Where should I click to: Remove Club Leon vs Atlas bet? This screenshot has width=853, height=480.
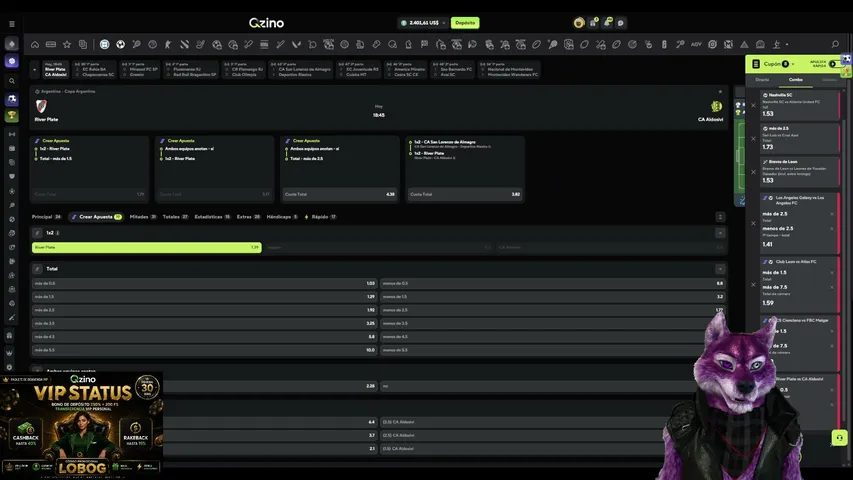click(x=753, y=285)
